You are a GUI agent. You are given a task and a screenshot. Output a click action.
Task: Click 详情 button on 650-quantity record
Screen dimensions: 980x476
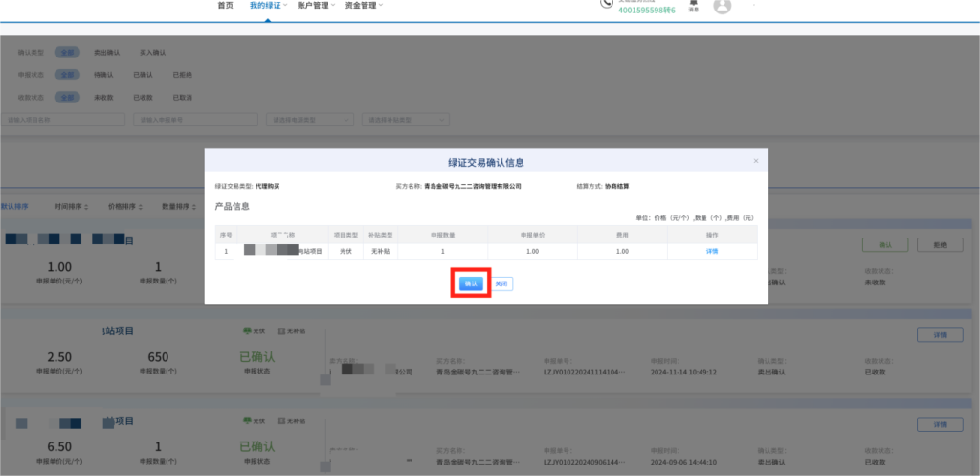coord(939,334)
